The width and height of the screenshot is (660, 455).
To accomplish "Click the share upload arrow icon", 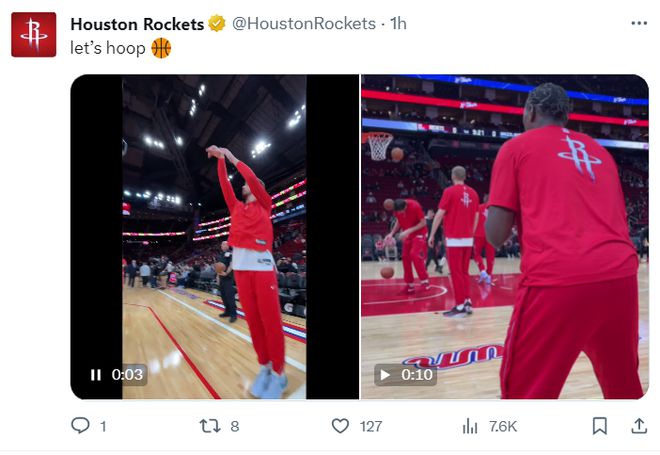I will click(x=638, y=426).
